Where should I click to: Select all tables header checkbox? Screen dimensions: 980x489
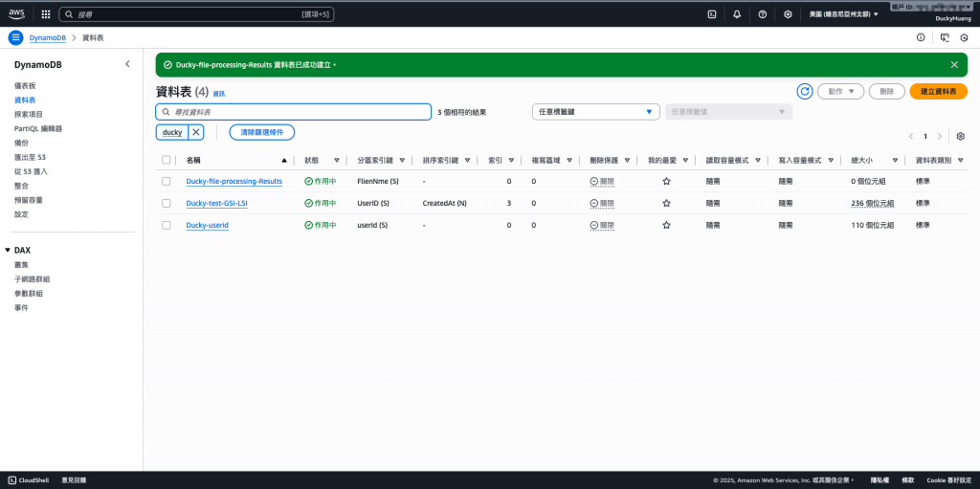click(x=167, y=160)
